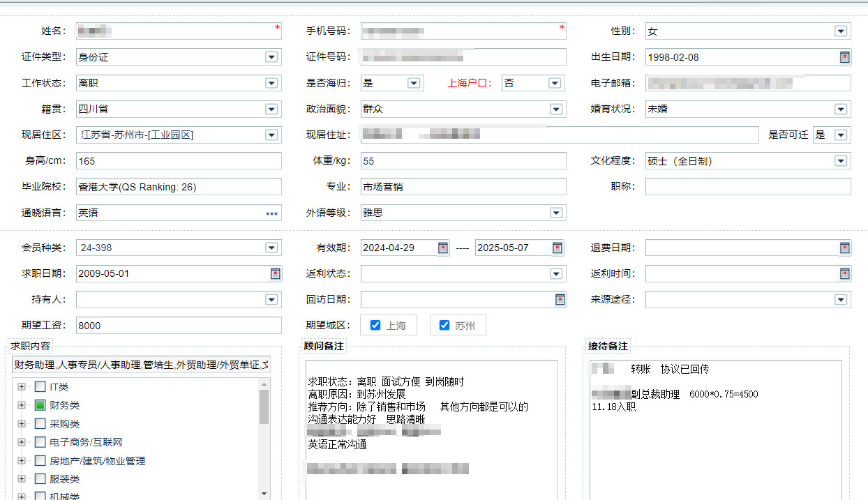Expand the IT类 tree node
The image size is (868, 500).
click(x=22, y=386)
